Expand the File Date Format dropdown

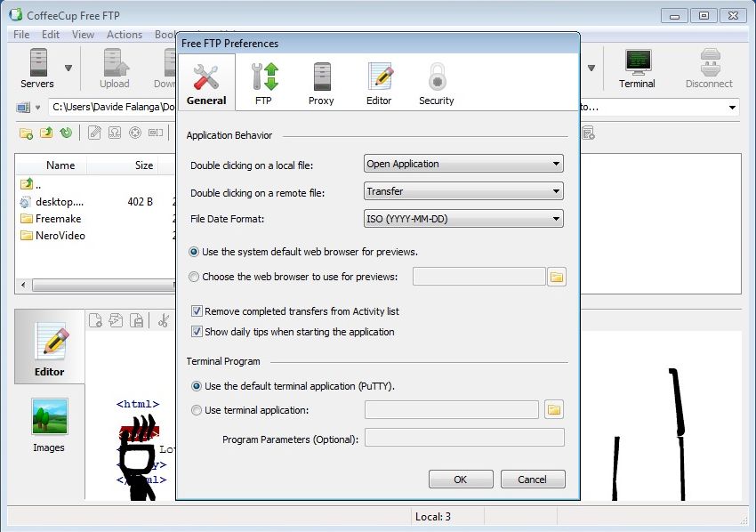point(463,219)
